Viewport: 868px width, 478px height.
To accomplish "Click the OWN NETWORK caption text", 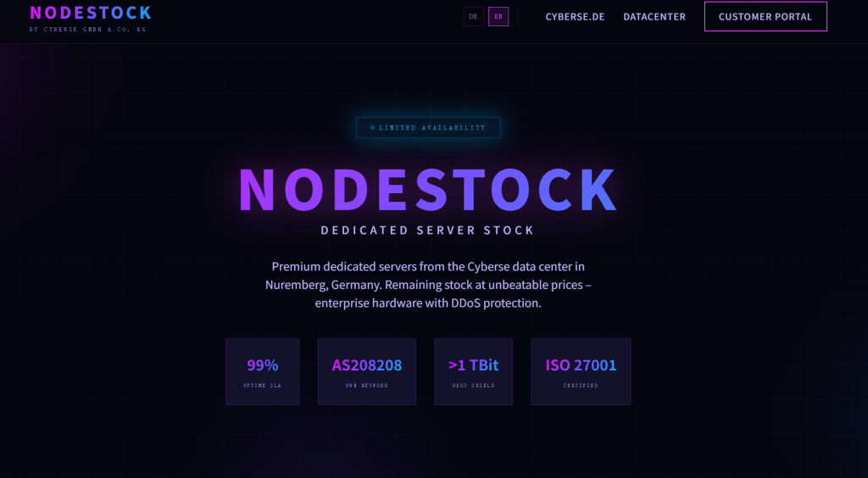I will [367, 386].
